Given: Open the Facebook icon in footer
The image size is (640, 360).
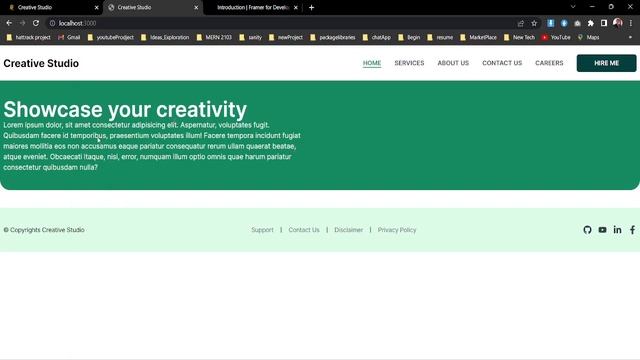Looking at the screenshot, I should pyautogui.click(x=632, y=230).
